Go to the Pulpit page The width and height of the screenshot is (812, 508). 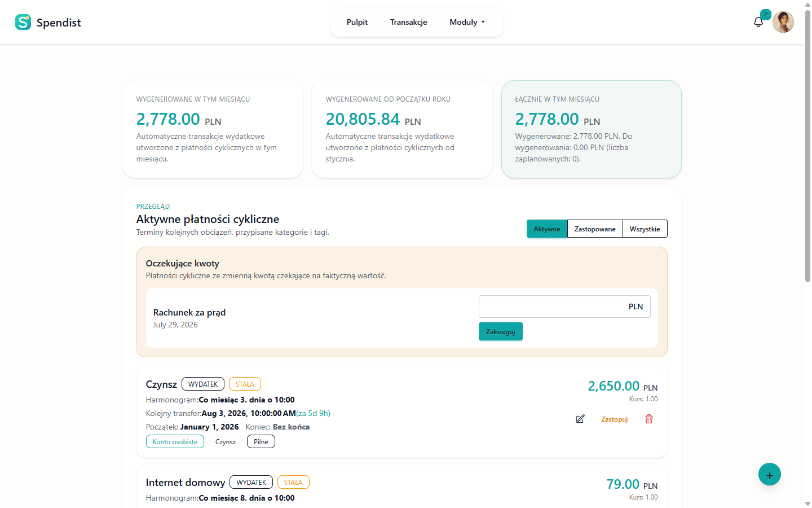point(357,22)
